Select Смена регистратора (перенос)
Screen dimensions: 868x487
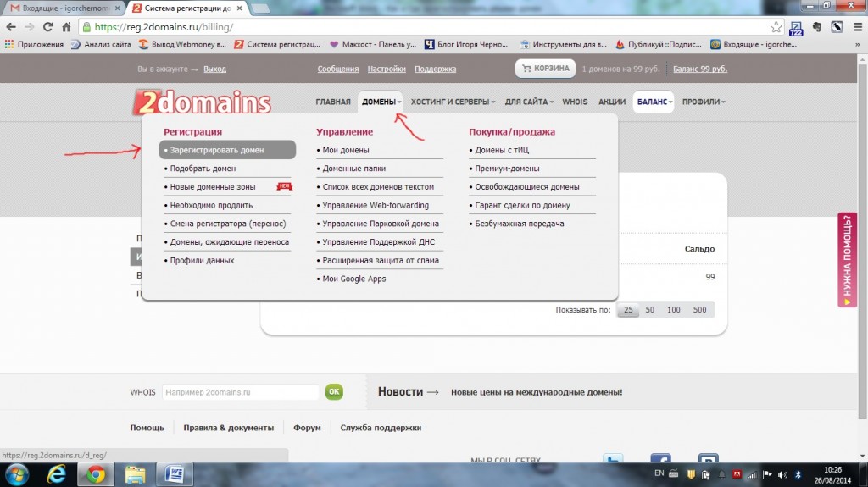[x=227, y=224]
